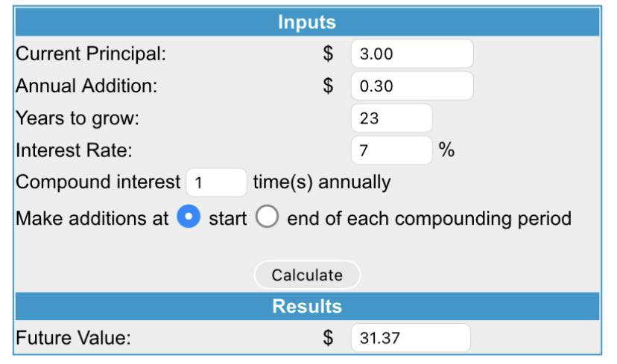Viewport: 617px width, 364px height.
Task: Click the Interest Rate input box
Action: (x=391, y=150)
